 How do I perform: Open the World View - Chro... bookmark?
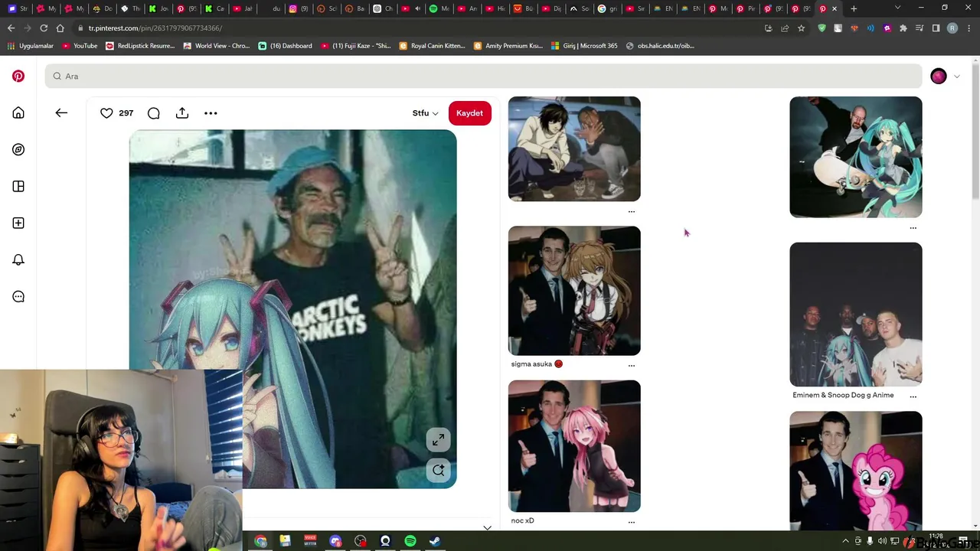(217, 46)
